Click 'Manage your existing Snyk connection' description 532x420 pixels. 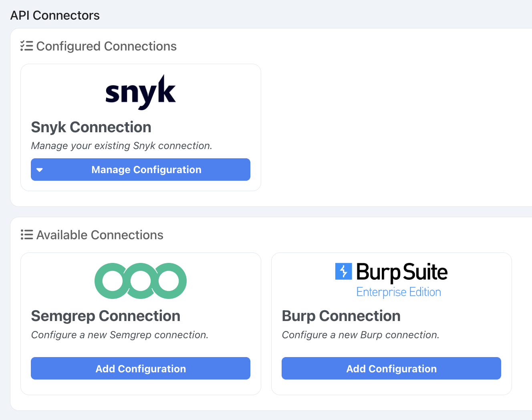pos(121,146)
